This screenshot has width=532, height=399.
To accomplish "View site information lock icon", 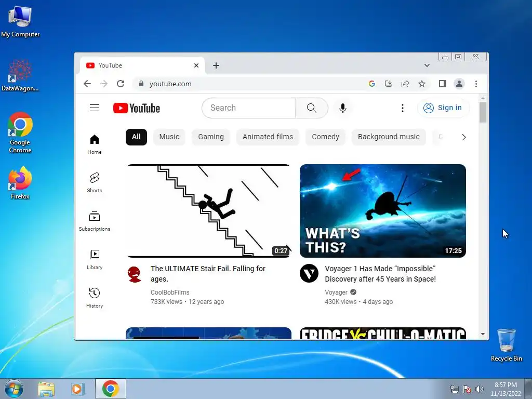I will coord(141,84).
